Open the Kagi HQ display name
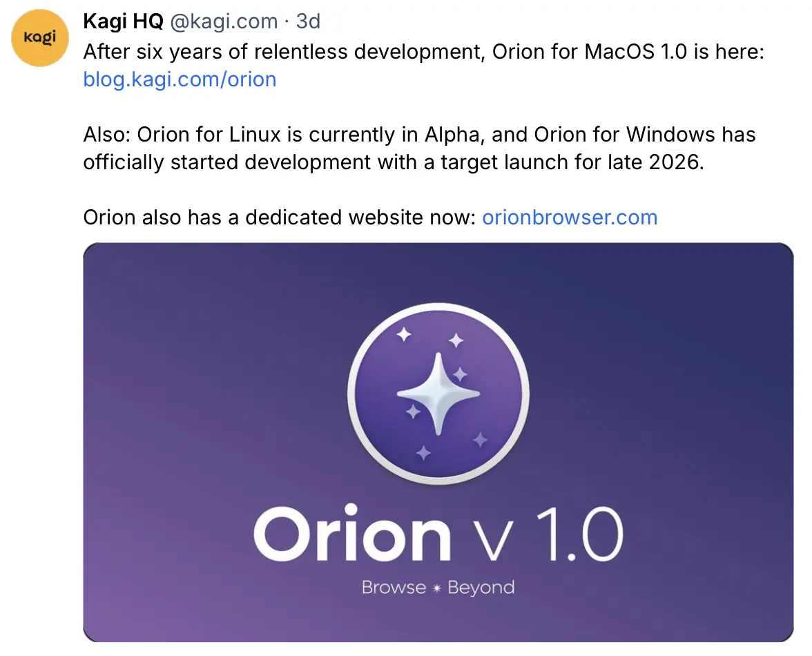Image resolution: width=812 pixels, height=656 pixels. click(123, 22)
